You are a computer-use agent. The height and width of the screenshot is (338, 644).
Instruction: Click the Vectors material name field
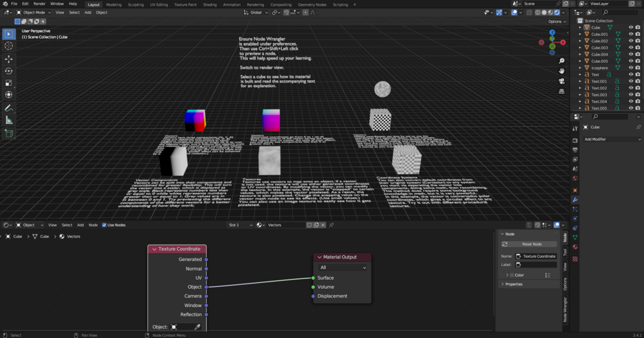tap(285, 225)
